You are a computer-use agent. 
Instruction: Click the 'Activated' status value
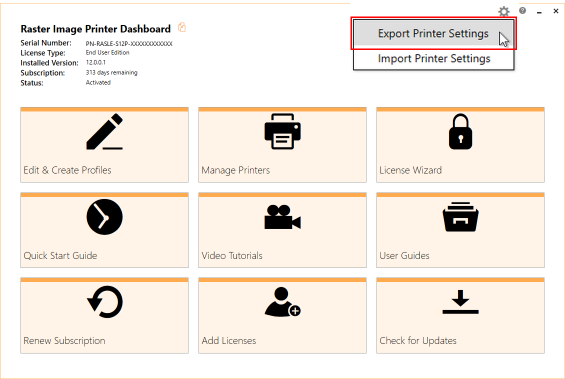98,83
